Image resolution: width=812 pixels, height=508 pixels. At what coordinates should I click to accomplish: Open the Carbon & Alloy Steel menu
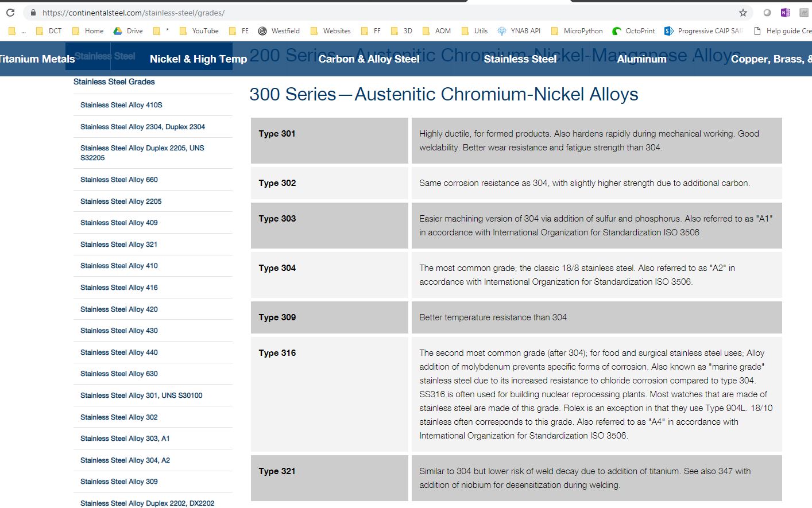(369, 59)
